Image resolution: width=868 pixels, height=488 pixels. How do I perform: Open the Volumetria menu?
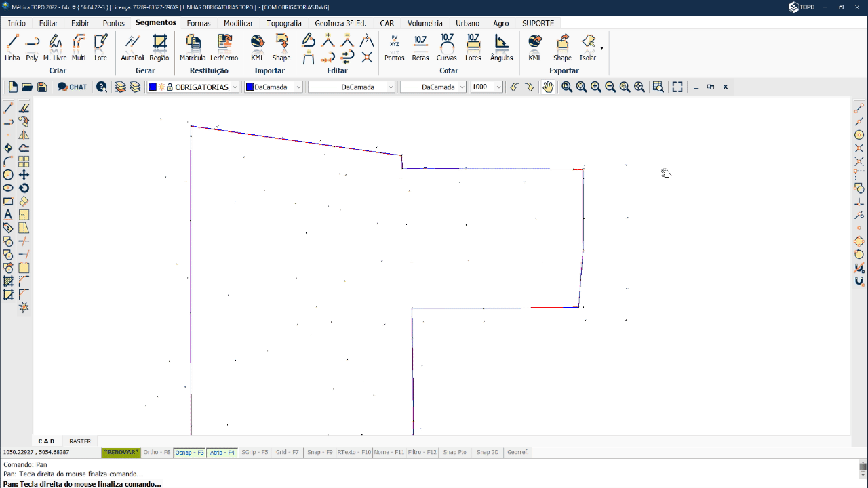(425, 22)
